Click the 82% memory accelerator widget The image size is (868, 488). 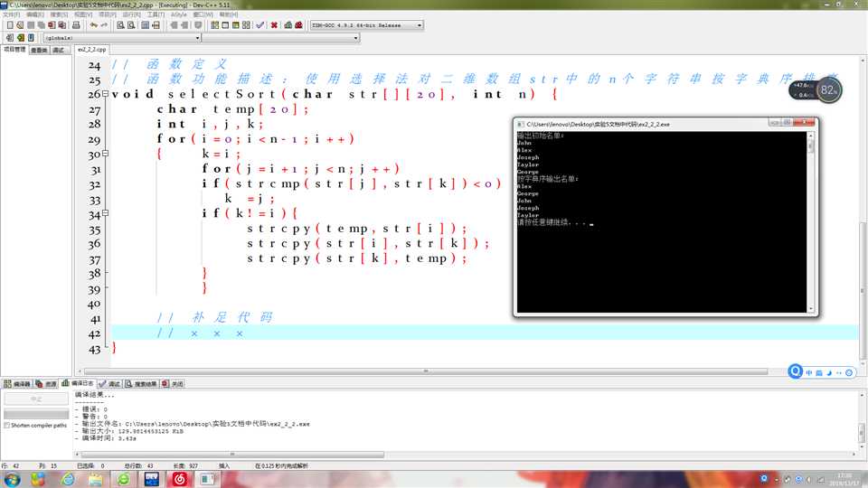828,90
